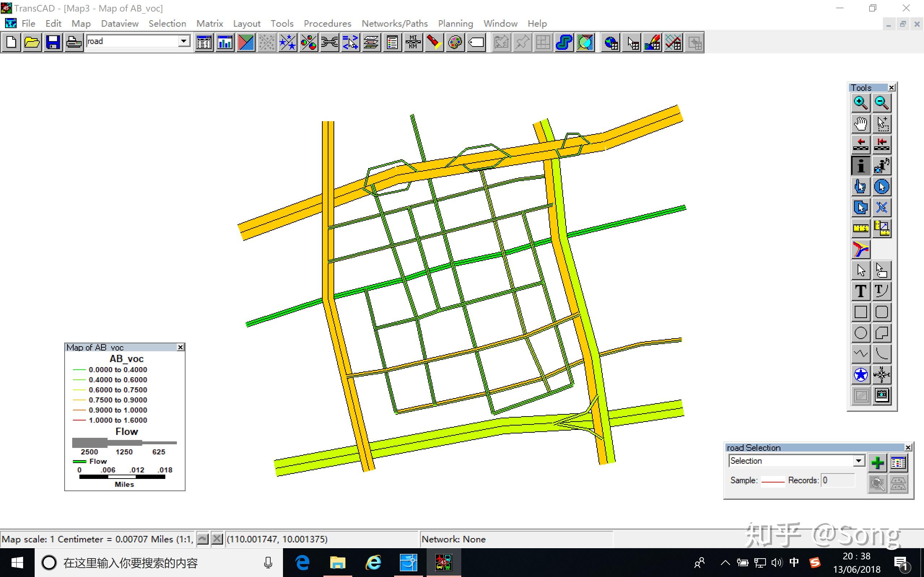Screen dimensions: 924x577
Task: Expand the road layer dropdown
Action: click(x=184, y=41)
